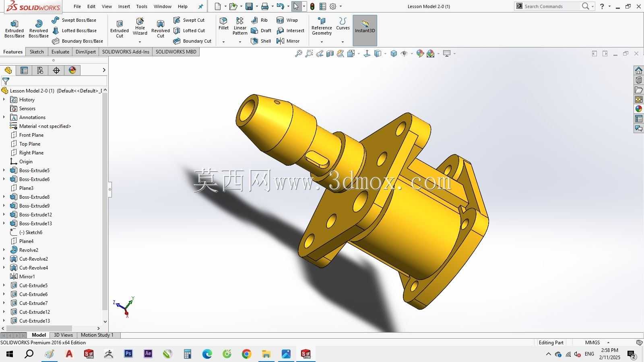Expand the Cut-Revolve4 feature
Image resolution: width=644 pixels, height=362 pixels.
coord(4,267)
